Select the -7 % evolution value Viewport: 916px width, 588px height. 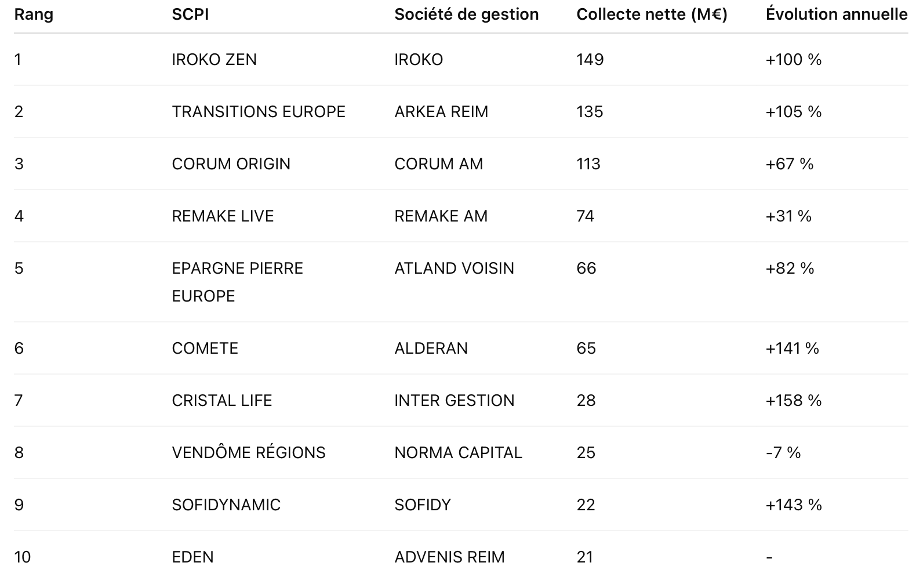click(783, 453)
